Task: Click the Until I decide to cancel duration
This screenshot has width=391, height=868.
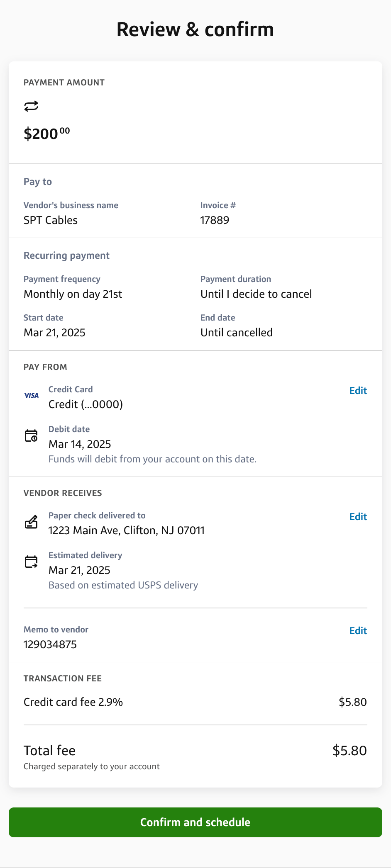Action: point(256,294)
